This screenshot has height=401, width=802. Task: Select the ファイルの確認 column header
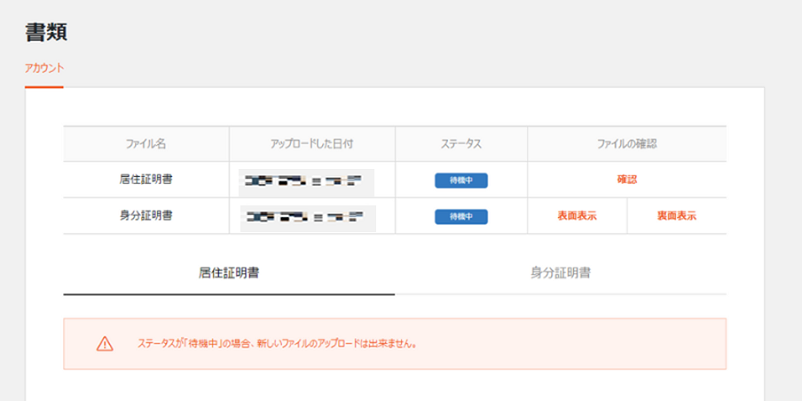point(627,144)
